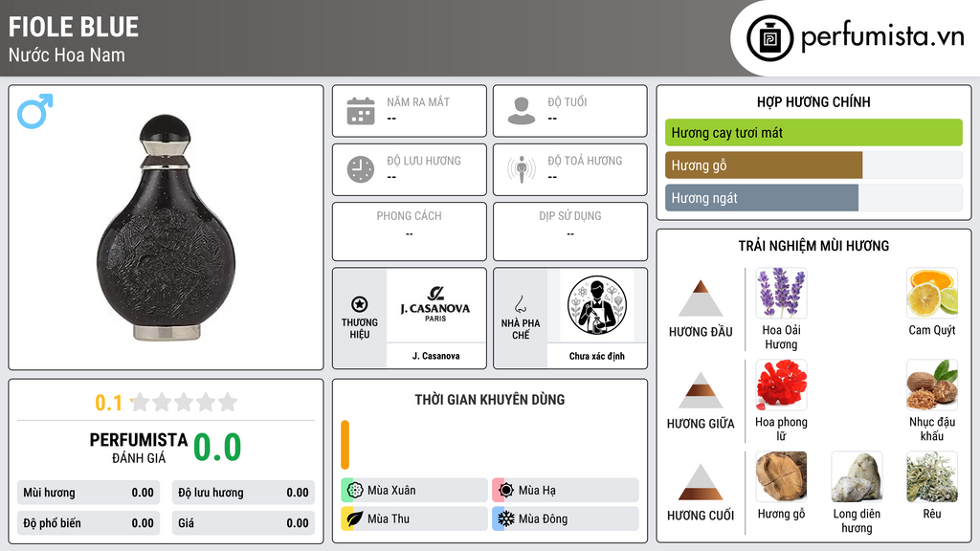The height and width of the screenshot is (551, 980).
Task: Click the Thời gian khuyên dùng heading
Action: (490, 400)
